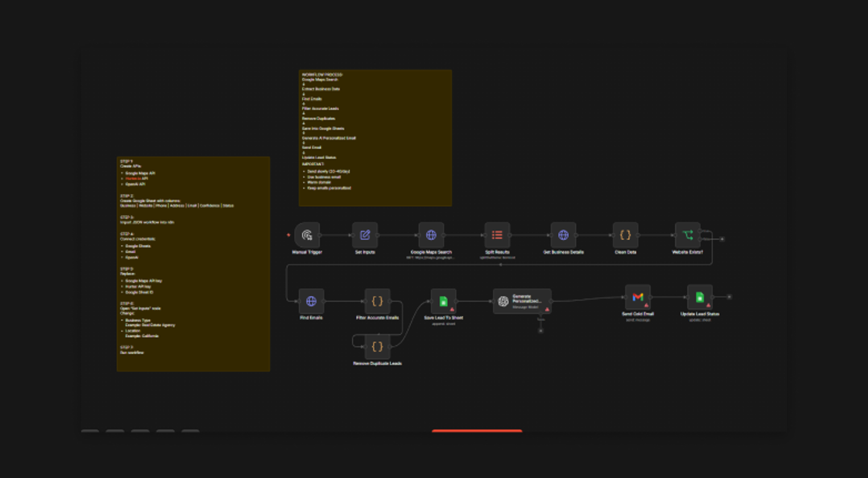Add a tool under Generate Personalized node
868x478 pixels.
[x=541, y=330]
